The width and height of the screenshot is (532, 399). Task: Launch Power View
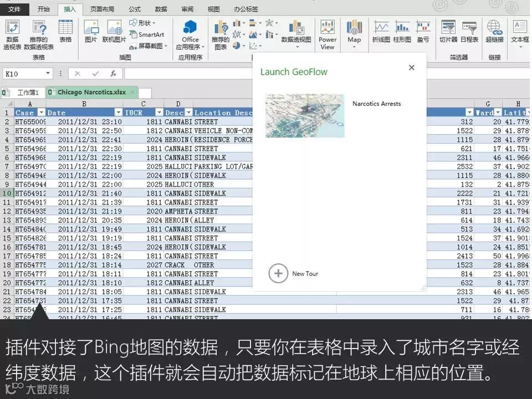click(328, 35)
